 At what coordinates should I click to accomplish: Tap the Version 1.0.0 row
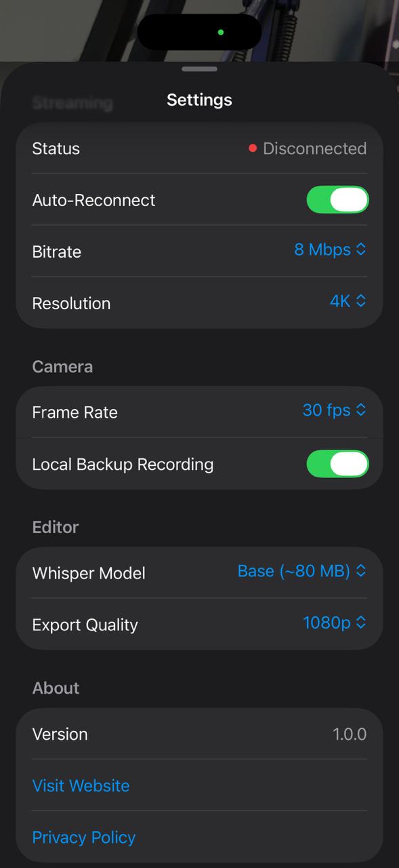[x=199, y=734]
